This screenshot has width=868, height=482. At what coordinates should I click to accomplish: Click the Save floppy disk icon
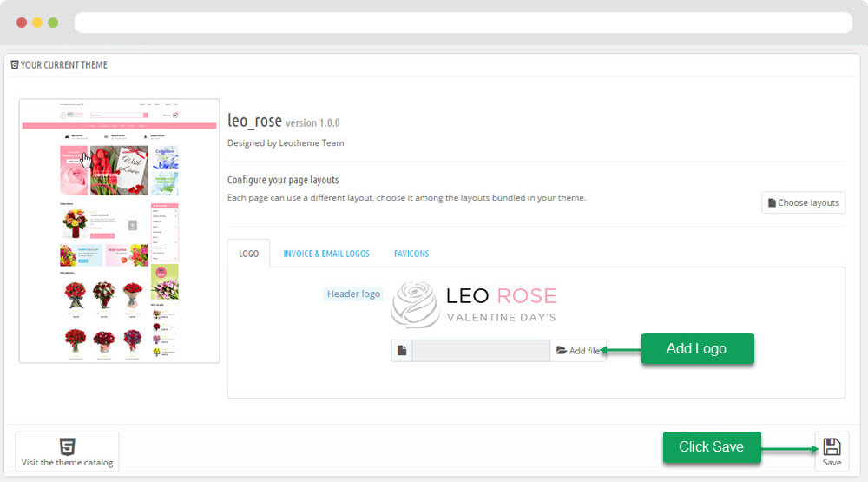coord(832,446)
